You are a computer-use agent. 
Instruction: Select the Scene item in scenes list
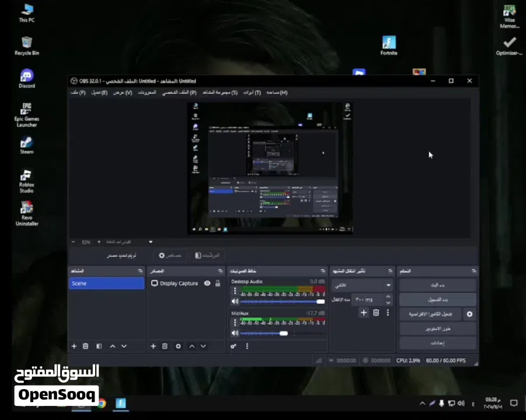coord(106,283)
